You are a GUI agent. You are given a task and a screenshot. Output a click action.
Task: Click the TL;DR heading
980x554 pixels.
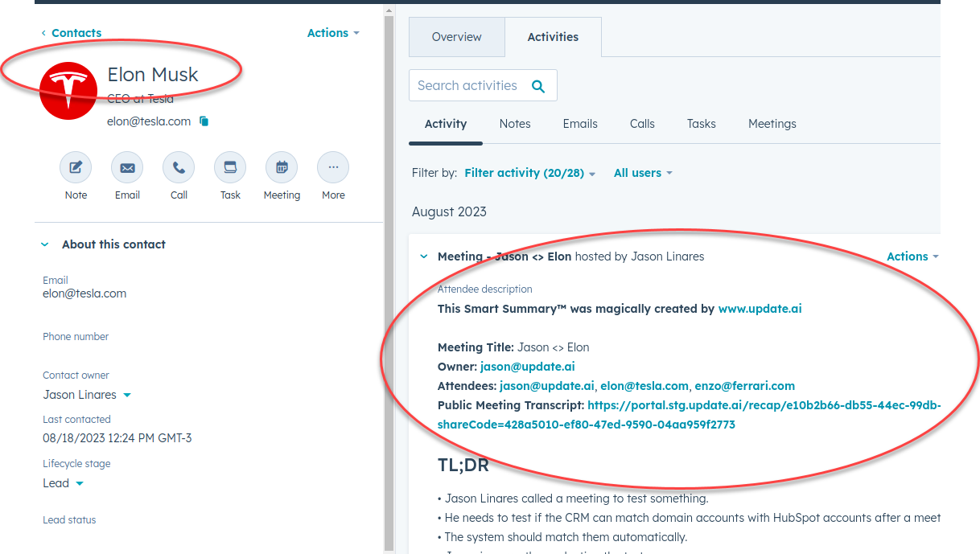(x=463, y=466)
